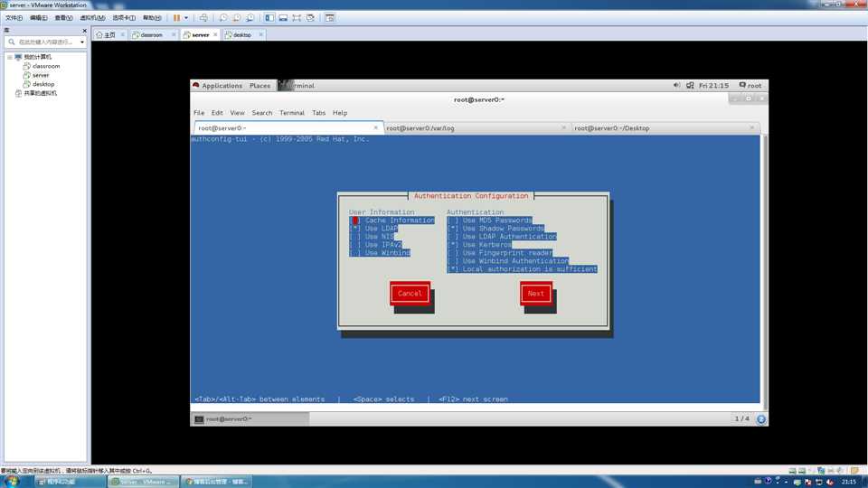Open the terminal Tabs menu
This screenshot has height=488, width=868.
318,113
